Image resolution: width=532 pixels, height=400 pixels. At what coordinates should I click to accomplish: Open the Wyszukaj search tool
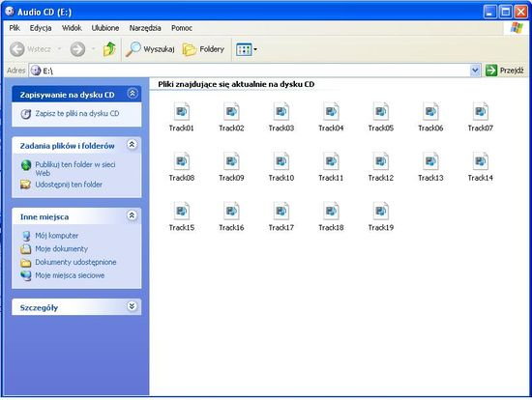tap(150, 49)
